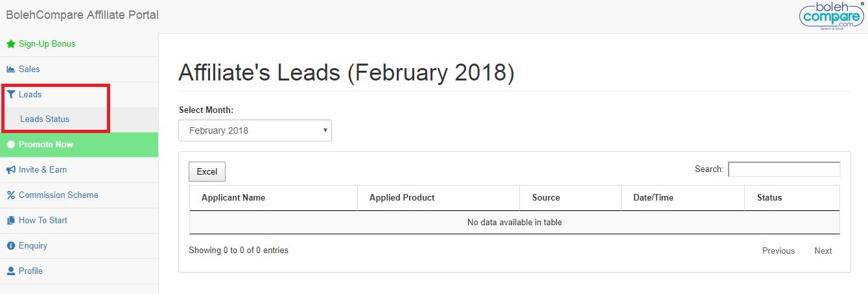Click the star icon beside Sign-Up Bonus
This screenshot has width=868, height=294.
click(x=10, y=44)
